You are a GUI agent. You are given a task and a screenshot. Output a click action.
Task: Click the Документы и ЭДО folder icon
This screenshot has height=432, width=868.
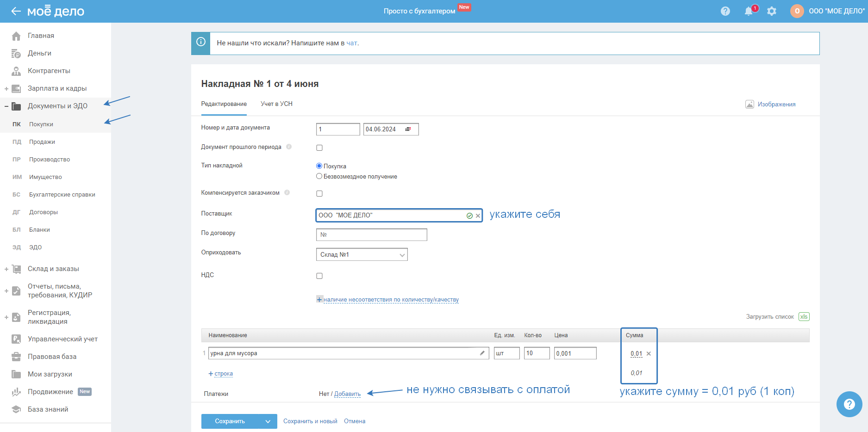pyautogui.click(x=16, y=106)
